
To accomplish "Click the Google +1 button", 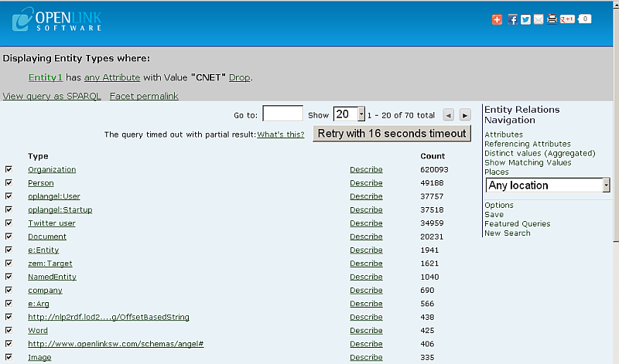I will tap(567, 19).
